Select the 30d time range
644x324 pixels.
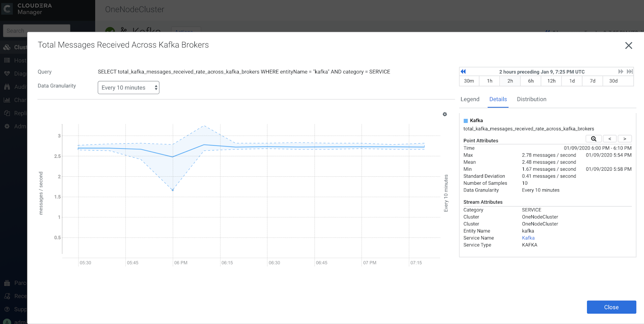(x=613, y=81)
